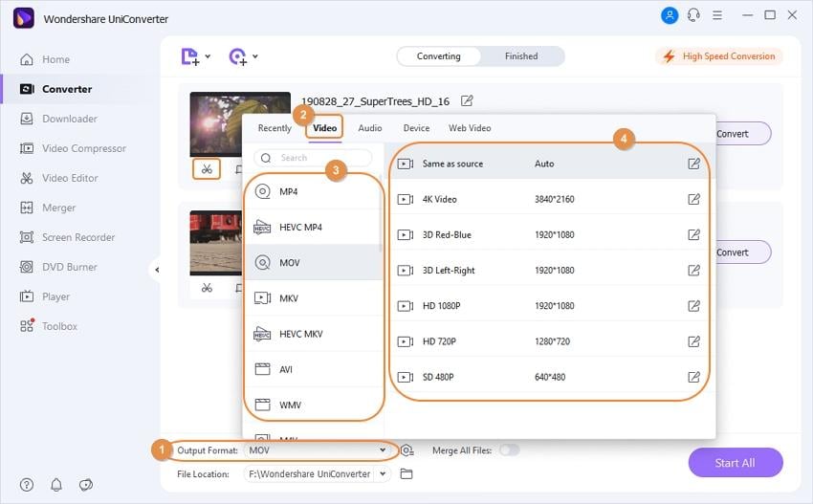
Task: Choose the AVI format
Action: (313, 369)
